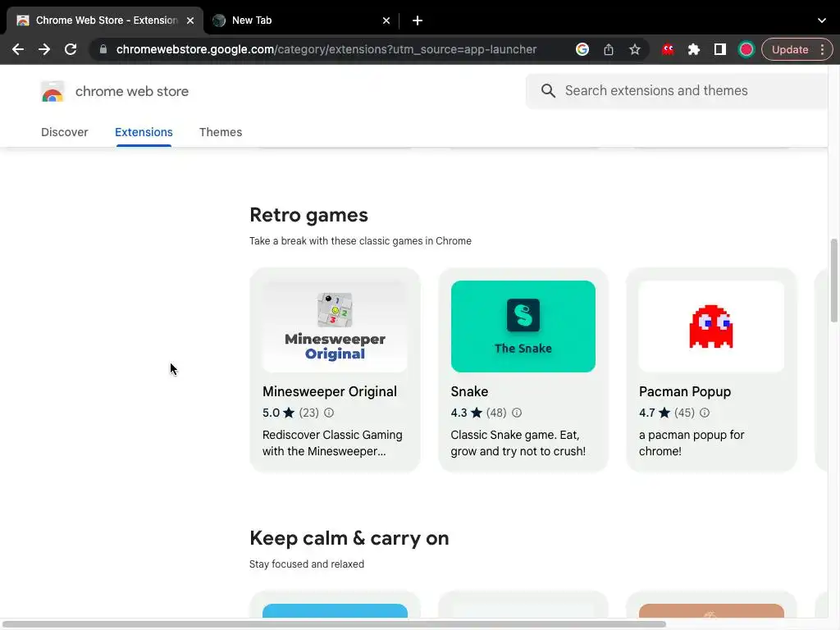Click the browser forward arrow
This screenshot has height=630, width=840.
[44, 49]
